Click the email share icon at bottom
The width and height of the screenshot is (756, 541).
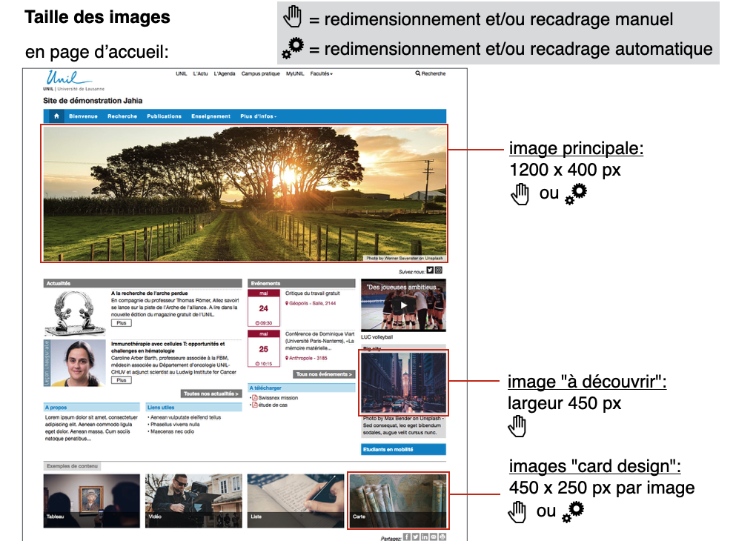coord(434,537)
